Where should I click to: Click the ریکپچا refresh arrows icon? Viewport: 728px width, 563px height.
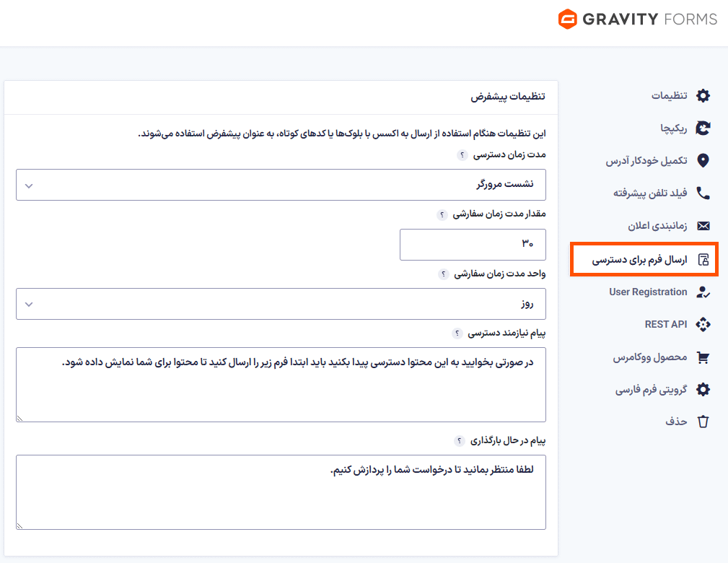point(703,128)
